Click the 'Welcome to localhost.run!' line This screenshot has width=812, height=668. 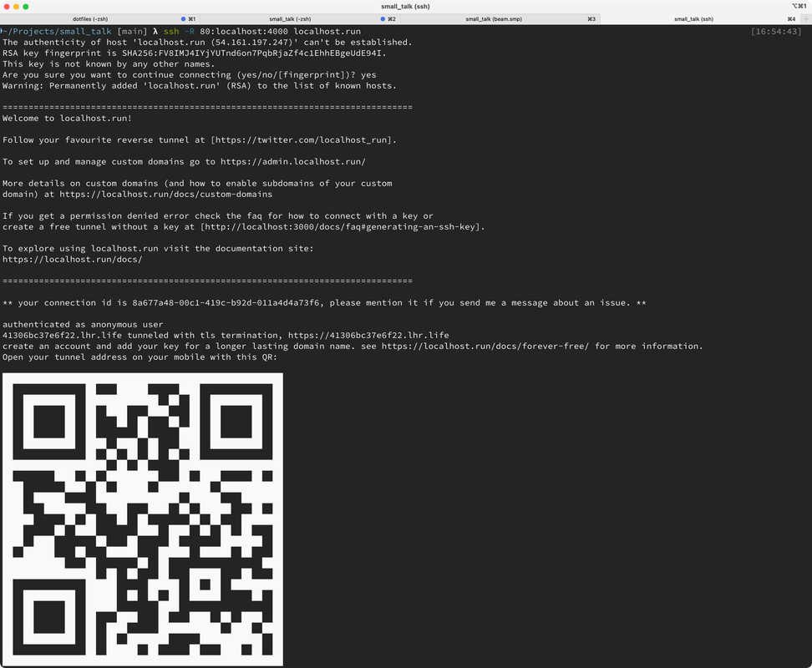click(x=68, y=119)
